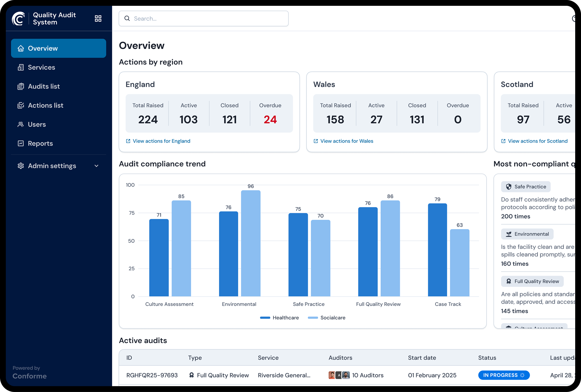Click the IN PROGRESS status badge

503,375
